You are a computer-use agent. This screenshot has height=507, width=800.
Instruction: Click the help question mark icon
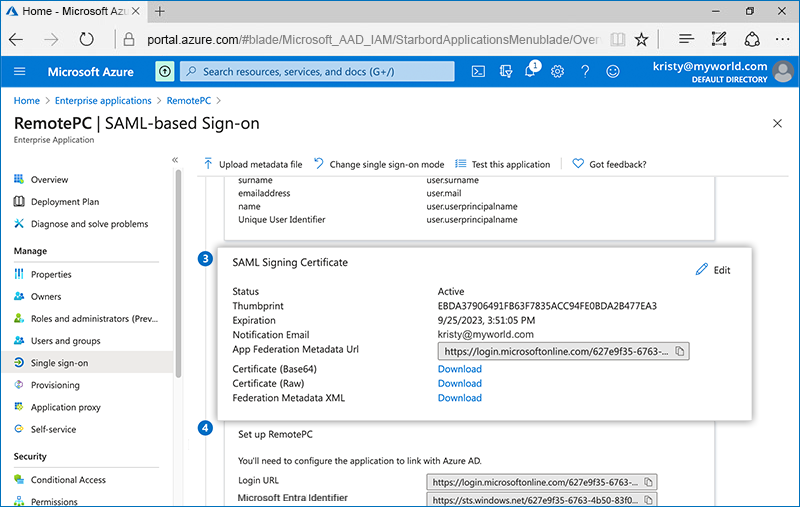(585, 72)
